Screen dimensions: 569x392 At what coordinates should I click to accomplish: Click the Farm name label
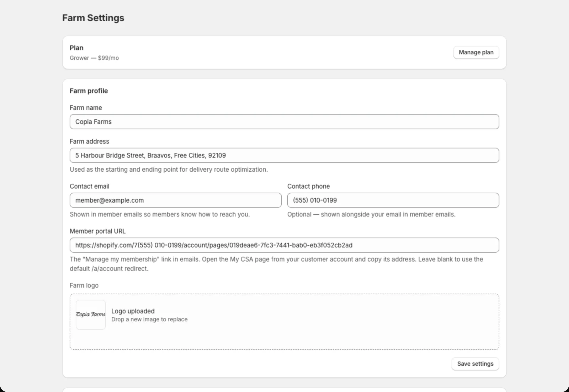click(86, 108)
